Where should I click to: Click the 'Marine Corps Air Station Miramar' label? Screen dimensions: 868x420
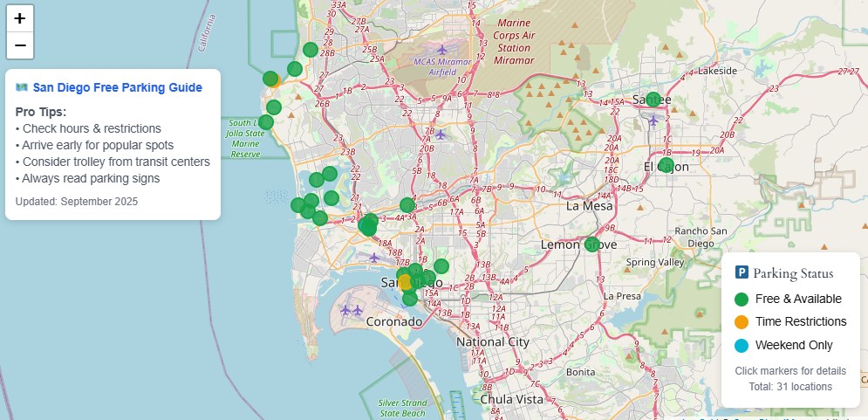tap(515, 42)
